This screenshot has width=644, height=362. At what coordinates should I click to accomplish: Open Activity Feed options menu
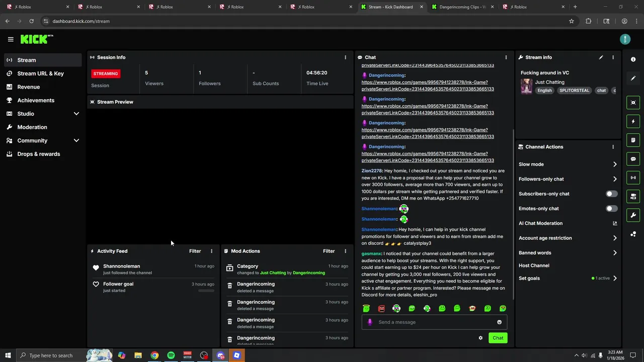tap(211, 251)
